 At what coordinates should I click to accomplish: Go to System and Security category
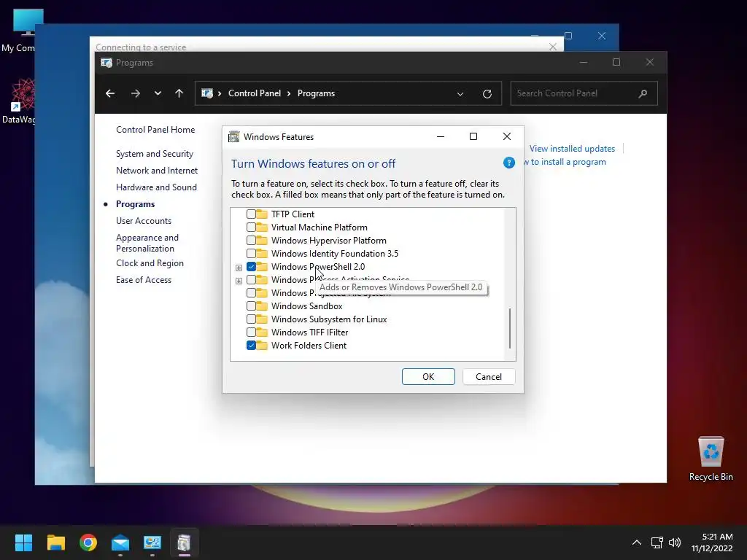click(x=155, y=154)
